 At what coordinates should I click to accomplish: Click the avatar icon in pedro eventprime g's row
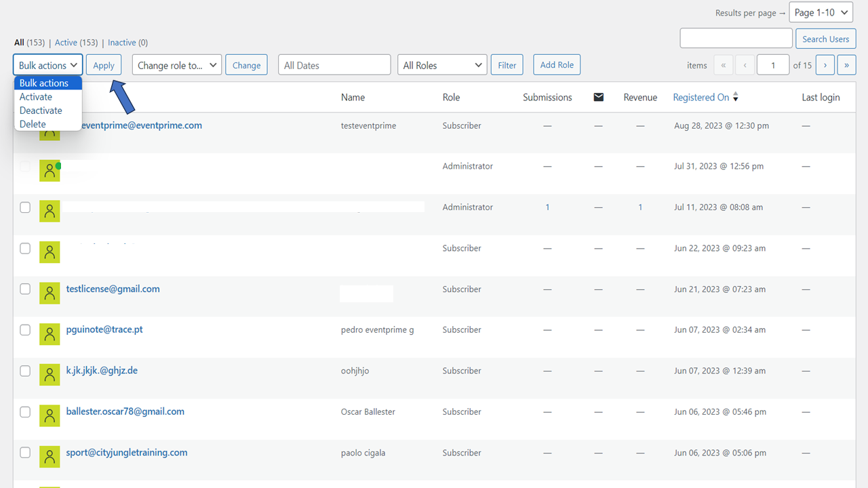point(50,334)
